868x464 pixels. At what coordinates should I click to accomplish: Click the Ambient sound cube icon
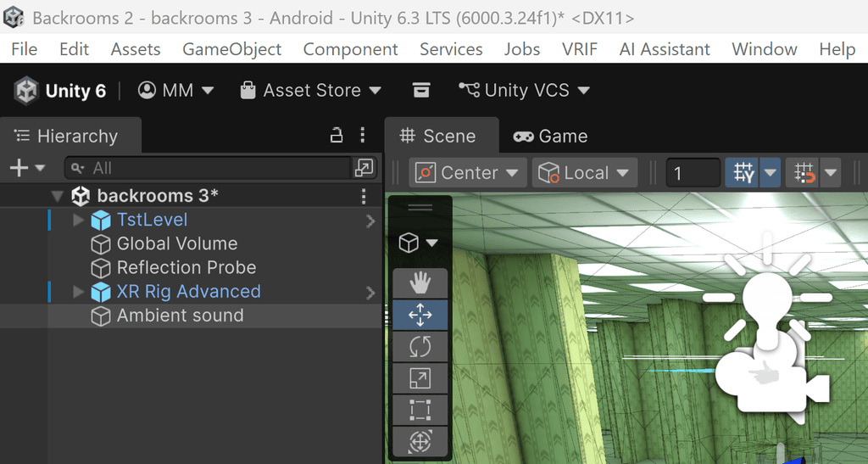click(101, 316)
